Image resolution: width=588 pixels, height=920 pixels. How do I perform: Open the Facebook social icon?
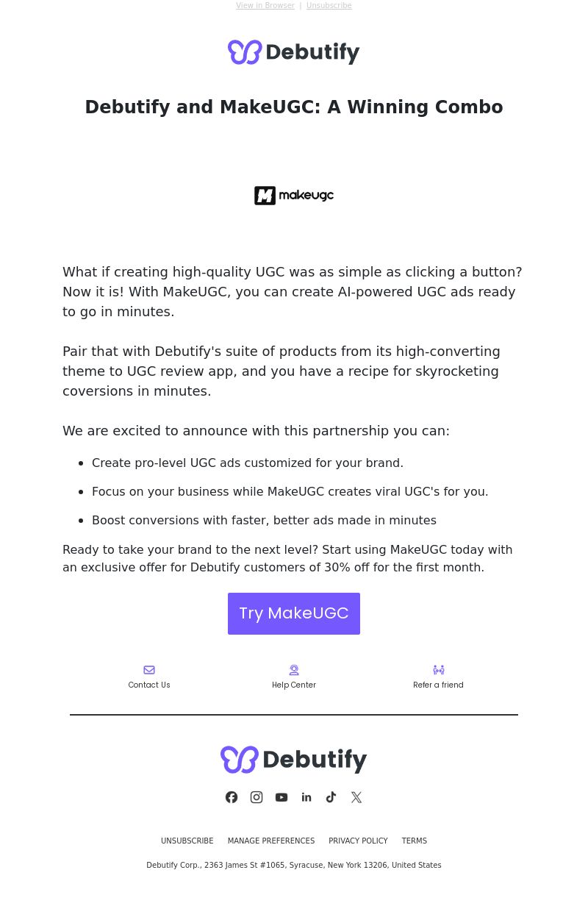232,797
